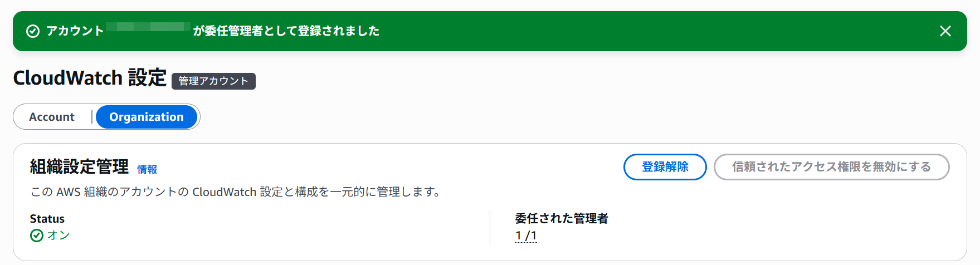Click the green Status check icon
This screenshot has height=265, width=980.
click(37, 235)
